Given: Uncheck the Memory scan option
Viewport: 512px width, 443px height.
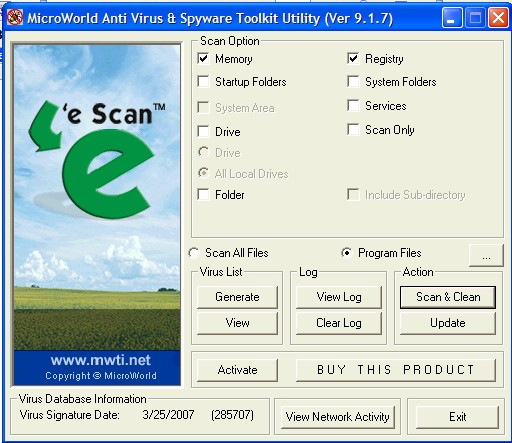Looking at the screenshot, I should pyautogui.click(x=203, y=58).
